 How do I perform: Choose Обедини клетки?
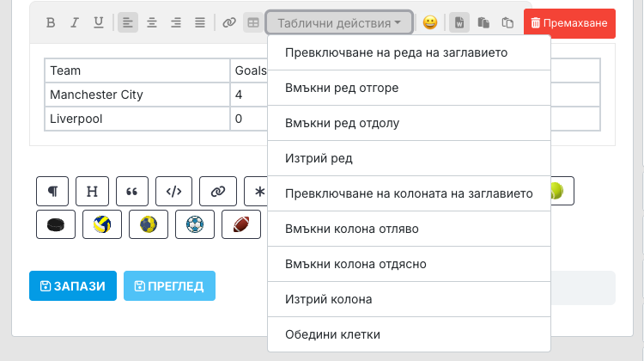coord(409,334)
